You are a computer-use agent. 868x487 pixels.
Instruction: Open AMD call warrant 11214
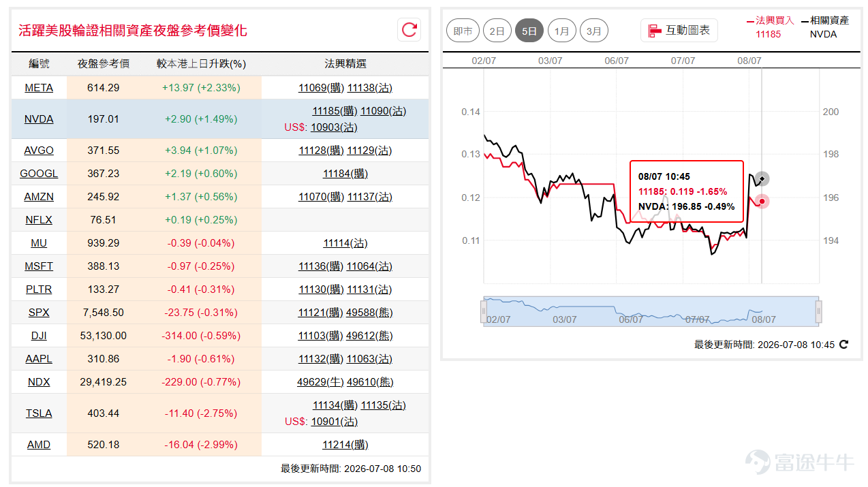pyautogui.click(x=345, y=445)
